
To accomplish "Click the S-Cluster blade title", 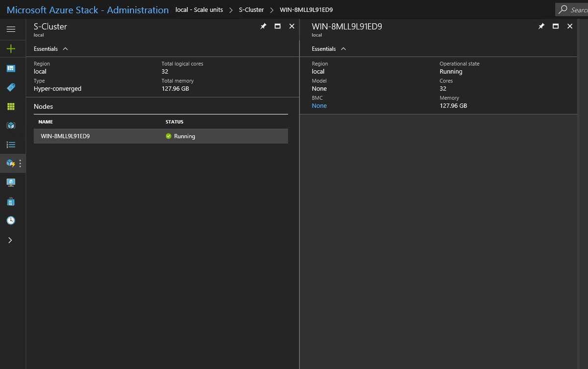I will (50, 26).
